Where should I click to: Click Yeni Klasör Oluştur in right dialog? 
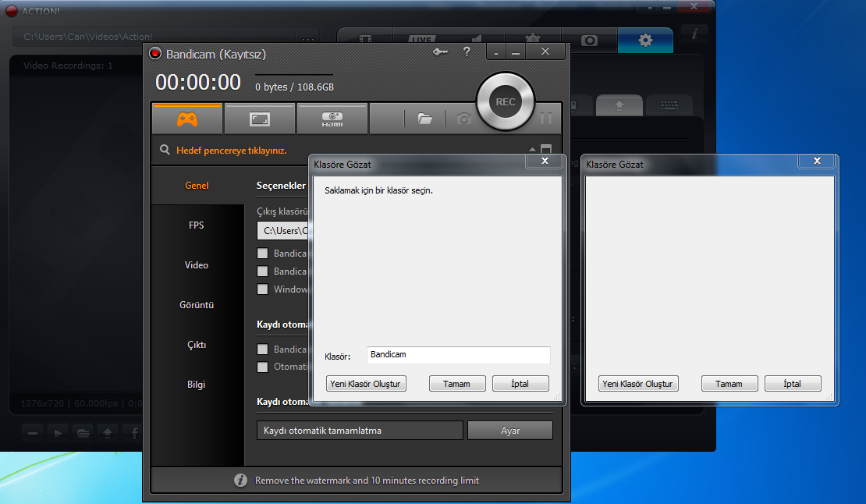pyautogui.click(x=638, y=384)
